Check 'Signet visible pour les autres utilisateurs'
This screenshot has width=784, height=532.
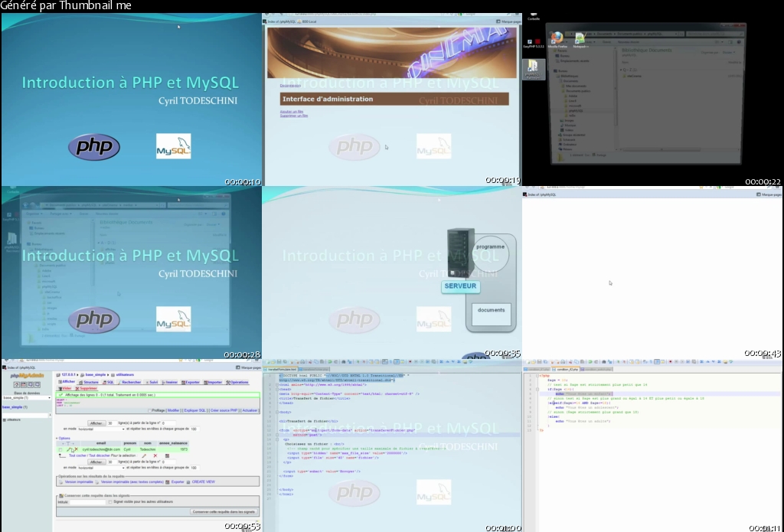pos(110,501)
